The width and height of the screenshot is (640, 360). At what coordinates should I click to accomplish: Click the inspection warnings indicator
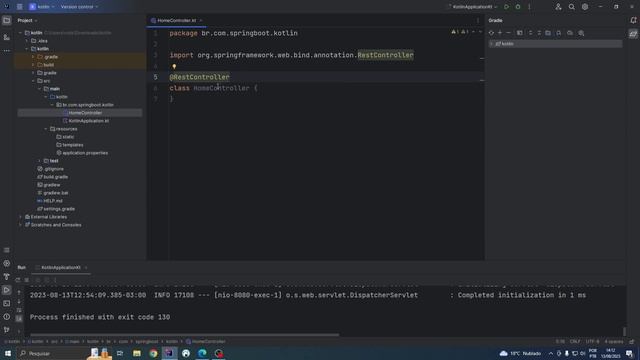pyautogui.click(x=460, y=32)
